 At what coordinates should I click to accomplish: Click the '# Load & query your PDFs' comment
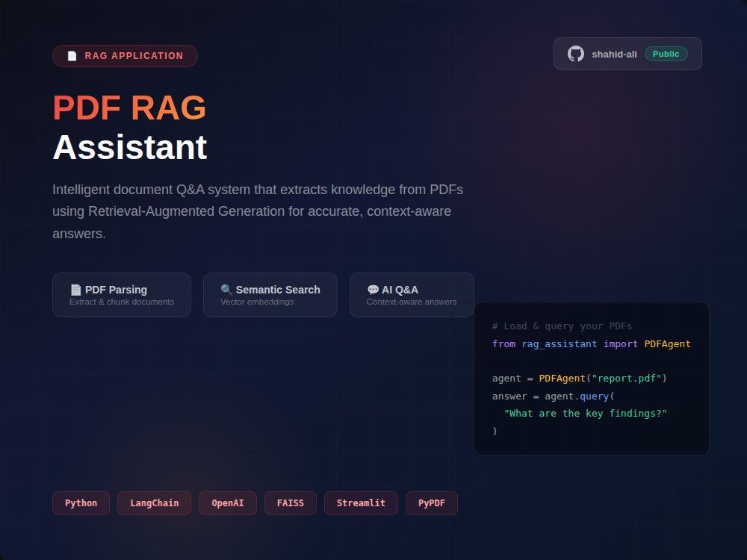point(562,326)
